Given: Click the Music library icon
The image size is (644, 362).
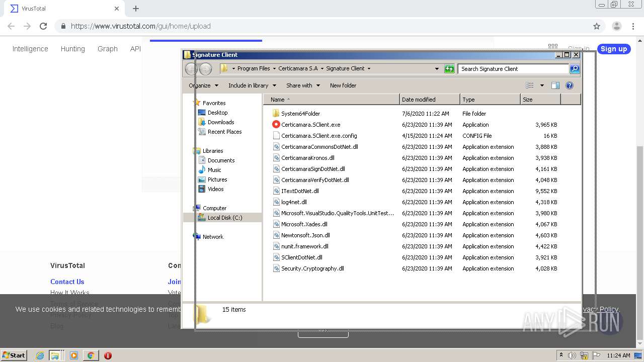Looking at the screenshot, I should 202,170.
